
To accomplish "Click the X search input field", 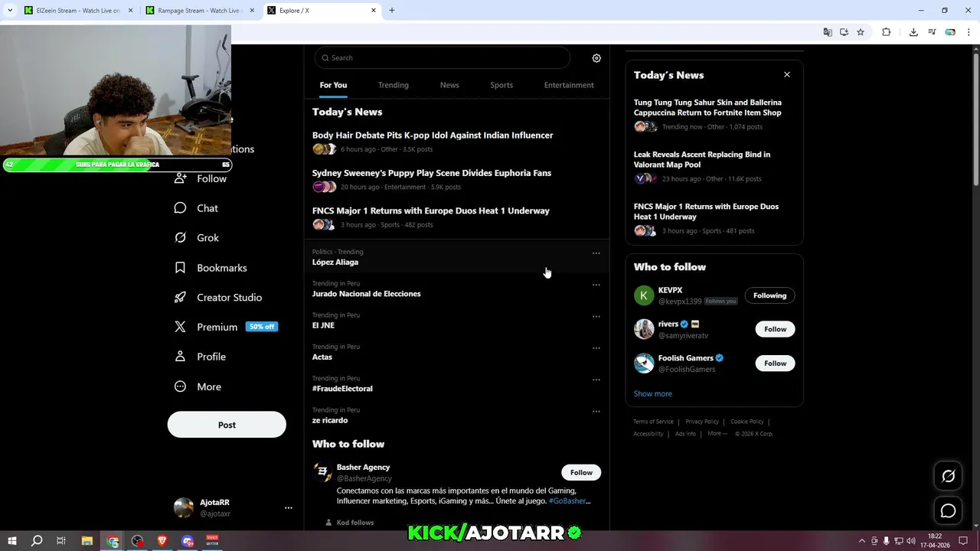I will 443,58.
